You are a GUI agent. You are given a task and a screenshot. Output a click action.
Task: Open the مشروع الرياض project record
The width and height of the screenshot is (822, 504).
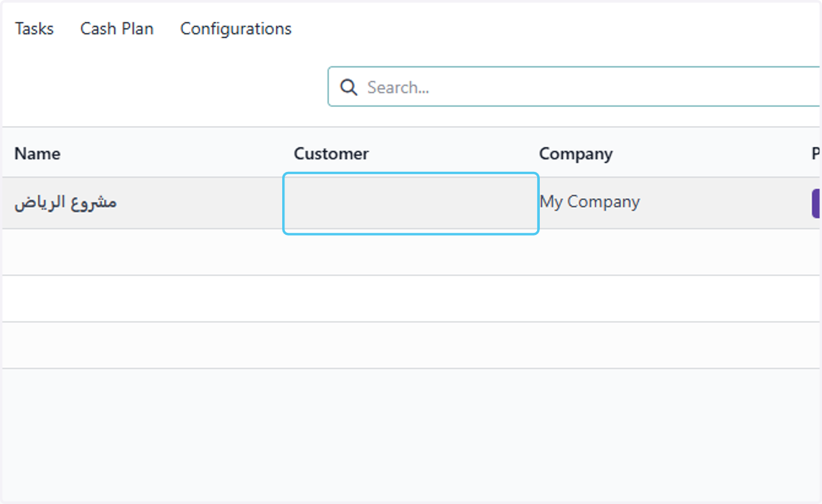[66, 202]
